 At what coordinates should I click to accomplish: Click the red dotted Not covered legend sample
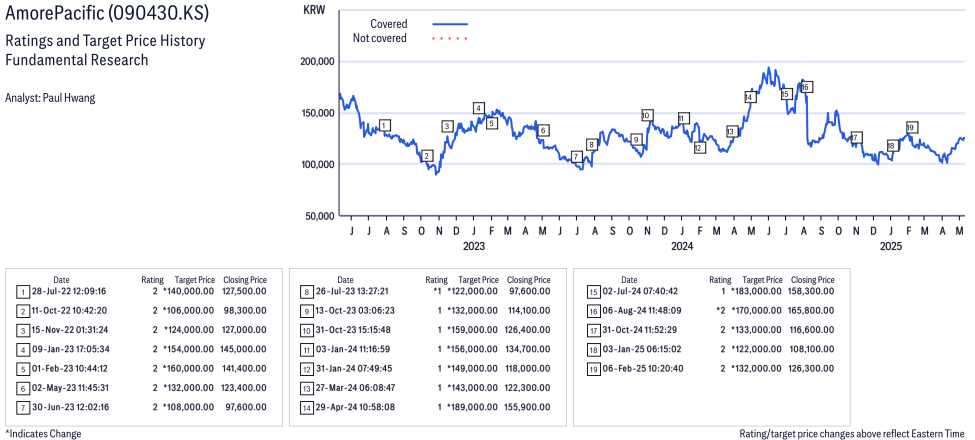tap(450, 38)
